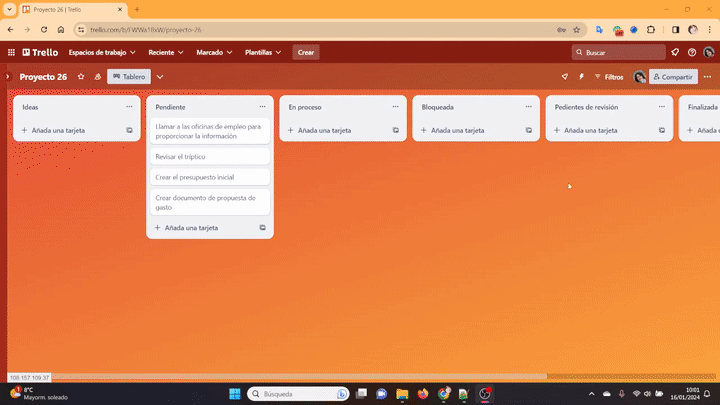Open Pedientes de revisión list actions menu

tap(662, 107)
